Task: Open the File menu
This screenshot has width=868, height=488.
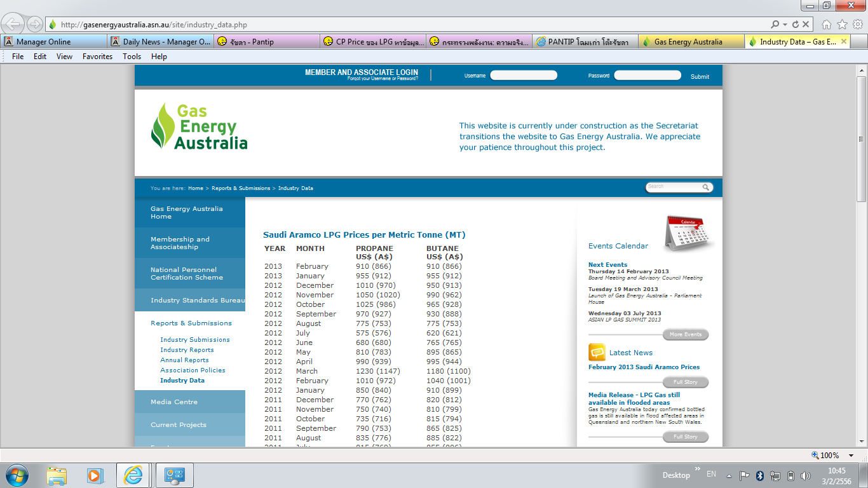Action: [18, 57]
